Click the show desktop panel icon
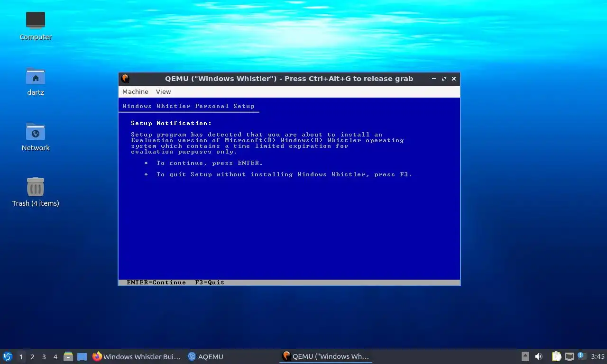This screenshot has width=607, height=364. [82, 356]
